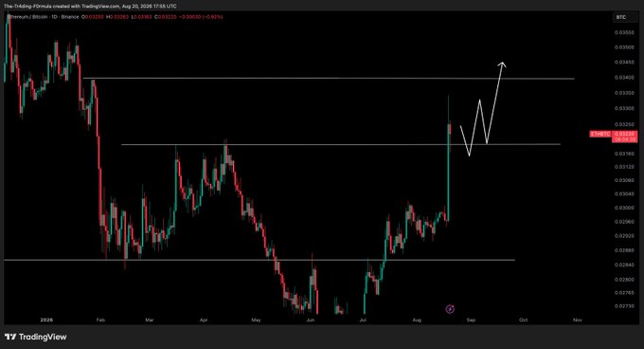
Task: Click the 0.03300 price axis label
Action: [x=625, y=108]
